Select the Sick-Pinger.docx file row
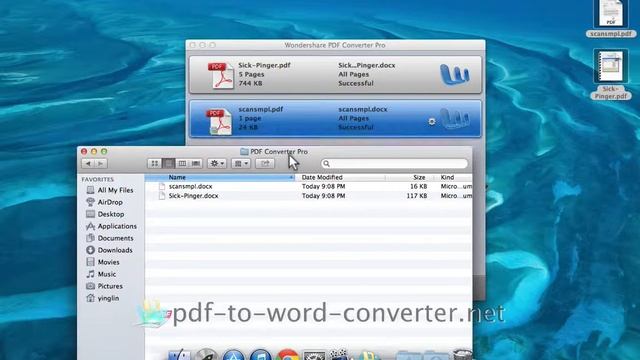Image resolution: width=640 pixels, height=360 pixels. tap(309, 196)
